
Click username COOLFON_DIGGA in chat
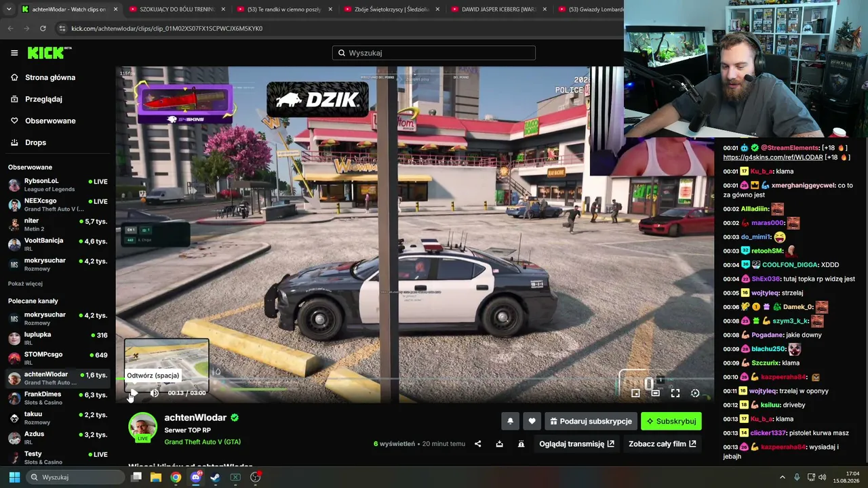click(791, 265)
